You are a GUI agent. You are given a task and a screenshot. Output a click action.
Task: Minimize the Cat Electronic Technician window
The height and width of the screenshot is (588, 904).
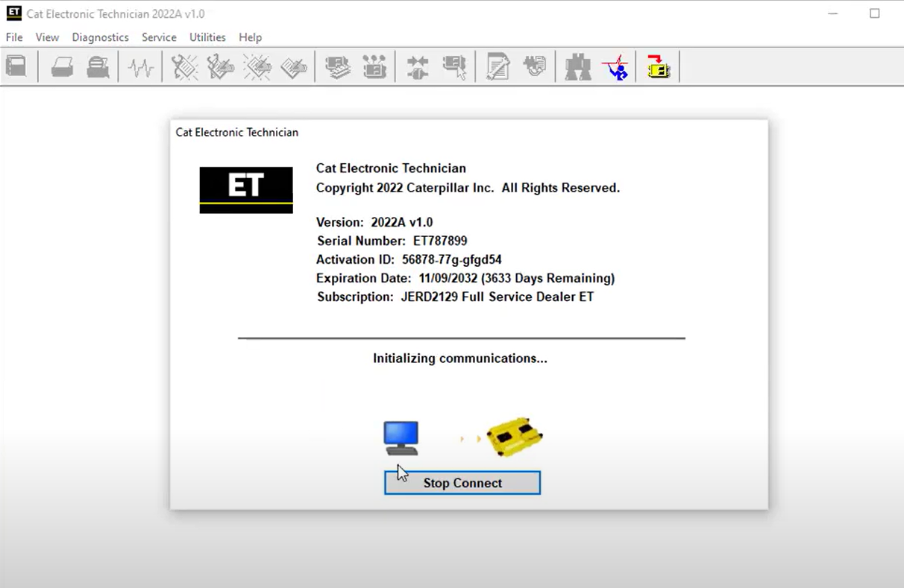[x=834, y=13]
